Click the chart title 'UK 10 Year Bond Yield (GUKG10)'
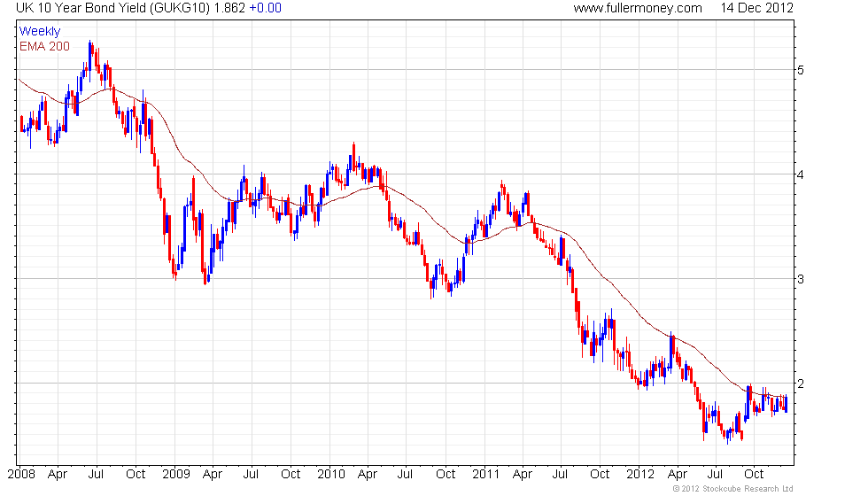Viewport: 868px width, 496px height. [x=112, y=8]
